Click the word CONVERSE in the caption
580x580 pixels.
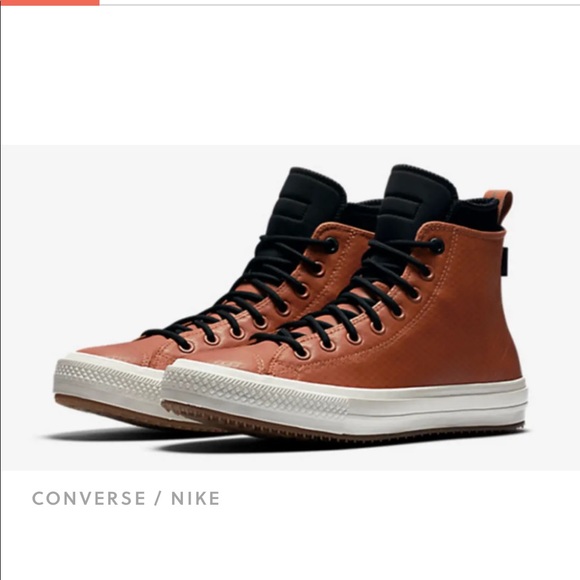coord(89,498)
